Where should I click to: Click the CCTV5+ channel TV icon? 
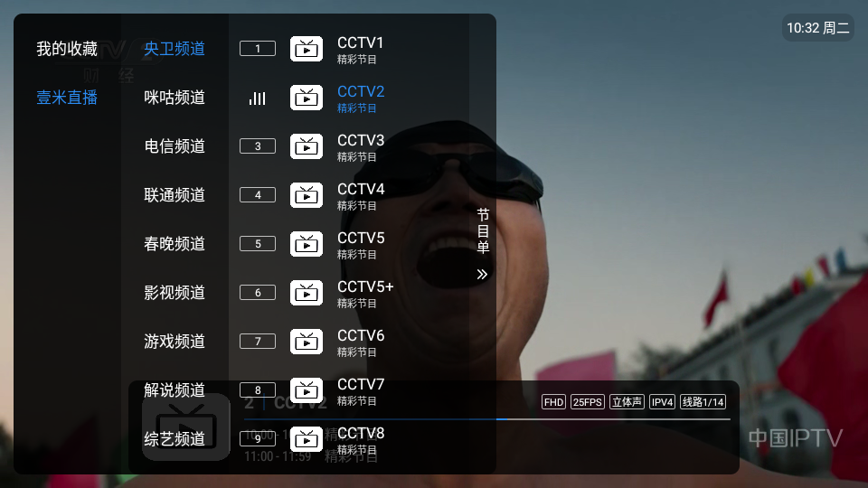[307, 293]
